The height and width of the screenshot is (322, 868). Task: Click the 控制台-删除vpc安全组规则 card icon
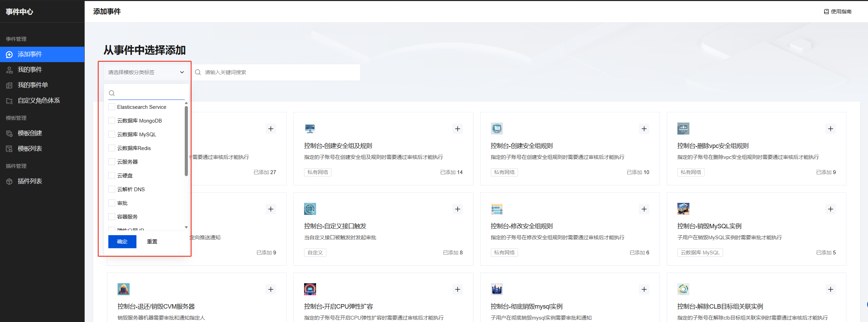click(x=683, y=128)
